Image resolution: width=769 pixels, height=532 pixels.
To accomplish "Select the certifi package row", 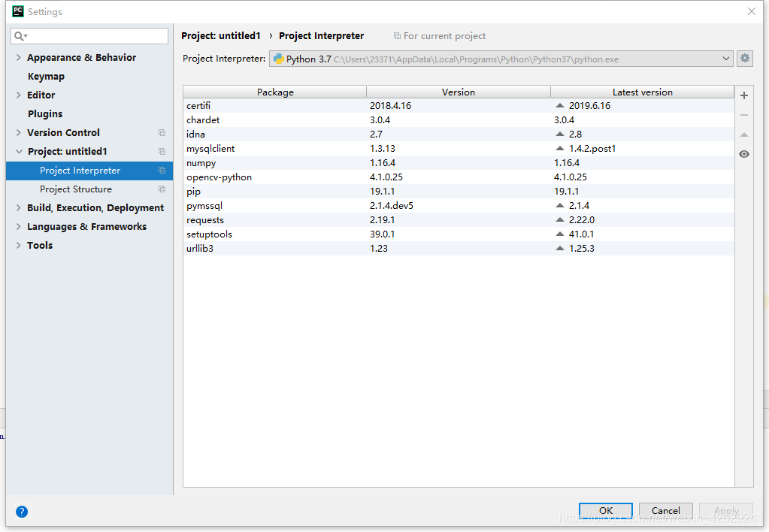I will [459, 105].
